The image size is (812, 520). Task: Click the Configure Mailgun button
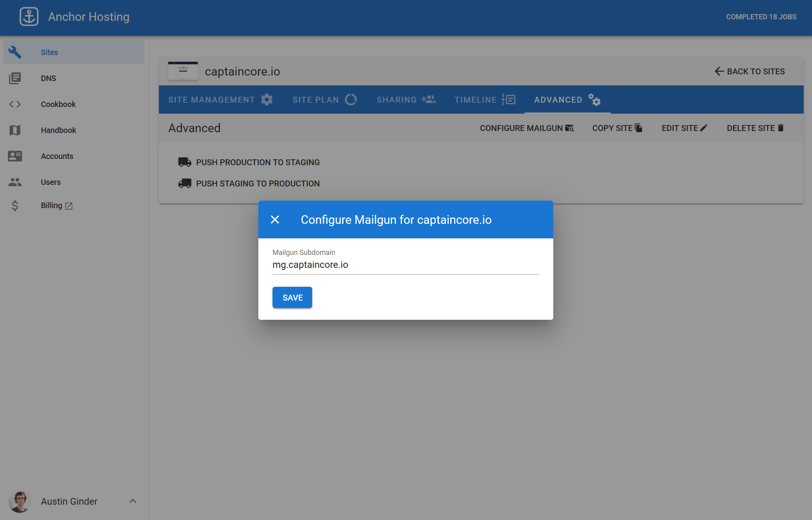point(527,128)
